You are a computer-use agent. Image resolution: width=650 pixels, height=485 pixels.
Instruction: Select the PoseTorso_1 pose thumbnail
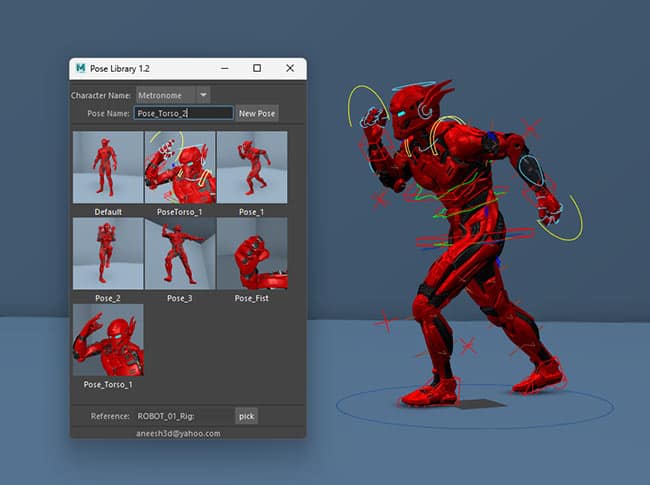[x=180, y=168]
